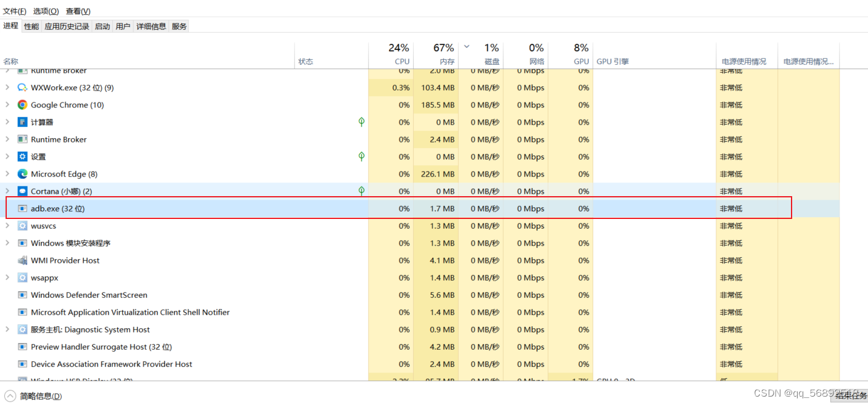Click the Device Association Framework Provider Host icon
The width and height of the screenshot is (868, 404).
23,364
